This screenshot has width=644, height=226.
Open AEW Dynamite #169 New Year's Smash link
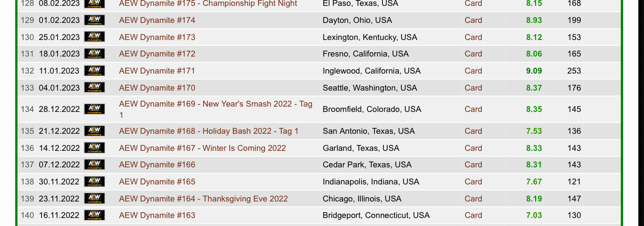click(215, 104)
